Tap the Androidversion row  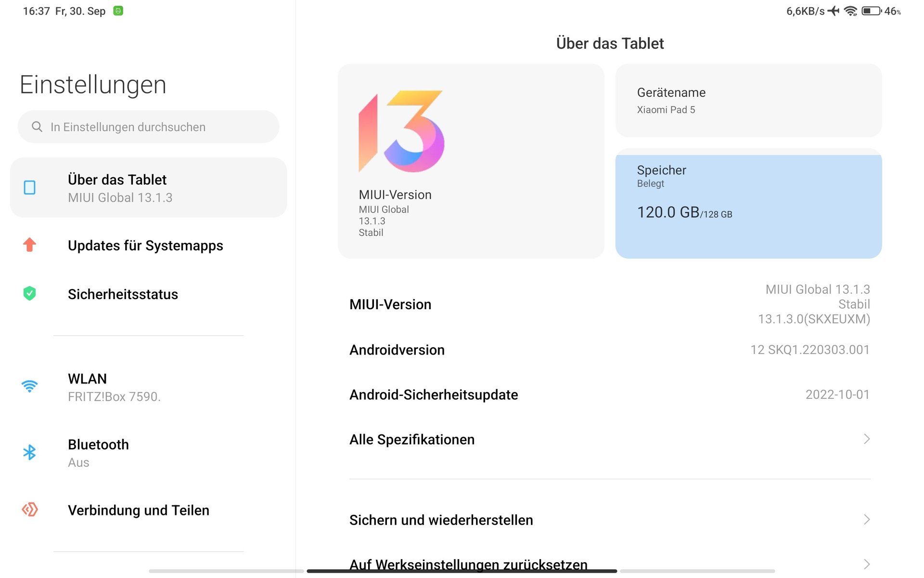609,350
